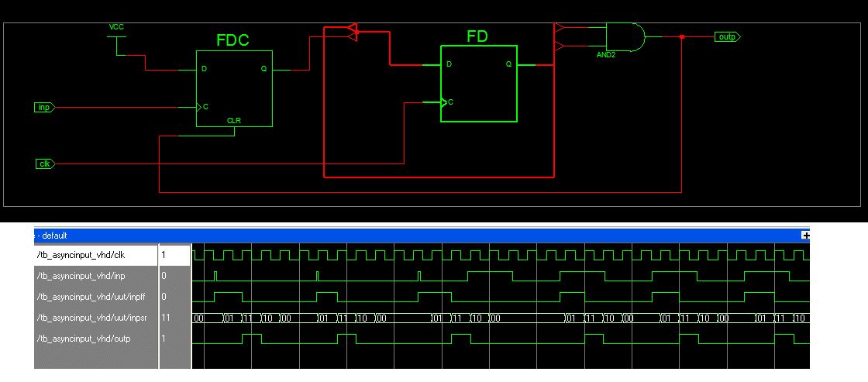Click the CLR pin on FDC
This screenshot has width=868, height=382.
[234, 120]
